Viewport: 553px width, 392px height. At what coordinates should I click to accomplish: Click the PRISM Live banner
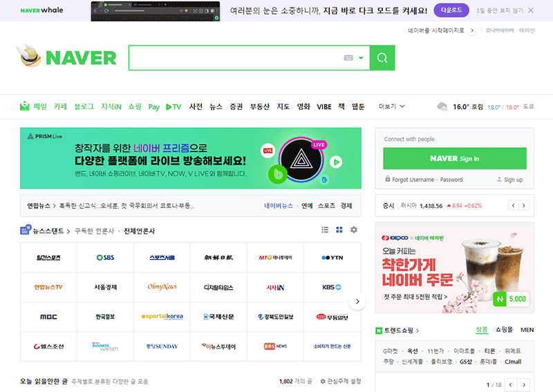(x=191, y=158)
